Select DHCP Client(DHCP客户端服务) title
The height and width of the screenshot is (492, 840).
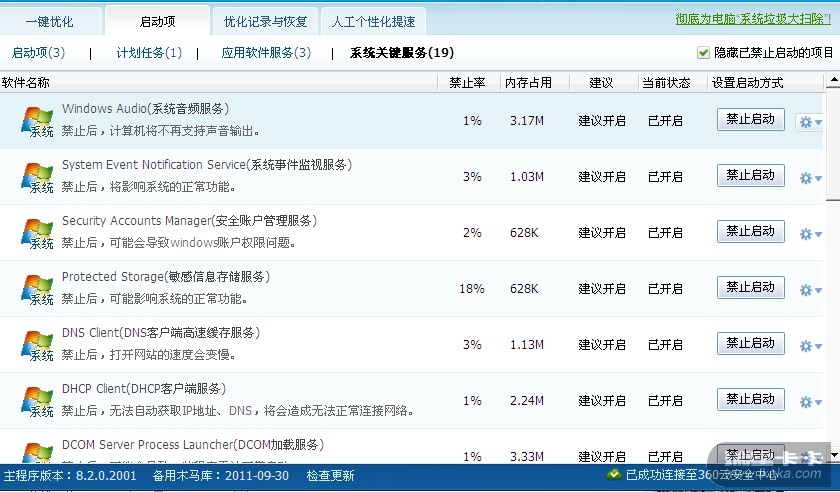pyautogui.click(x=144, y=389)
